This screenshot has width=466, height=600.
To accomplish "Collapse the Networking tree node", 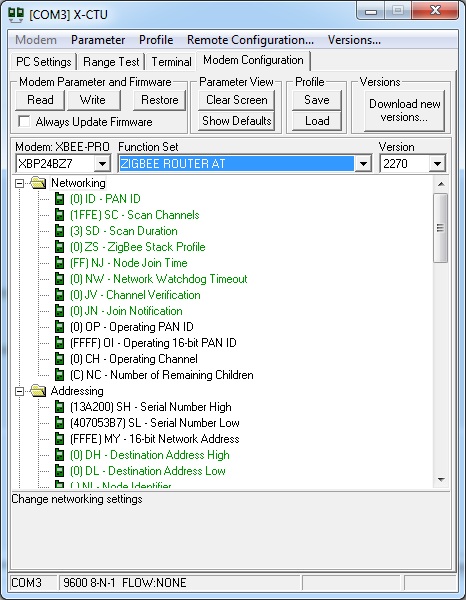I will [19, 184].
